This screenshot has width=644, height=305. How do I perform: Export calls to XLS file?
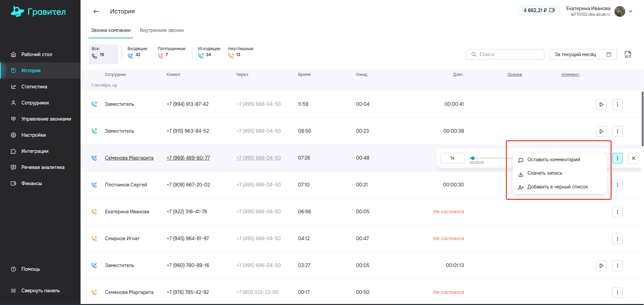pos(628,54)
